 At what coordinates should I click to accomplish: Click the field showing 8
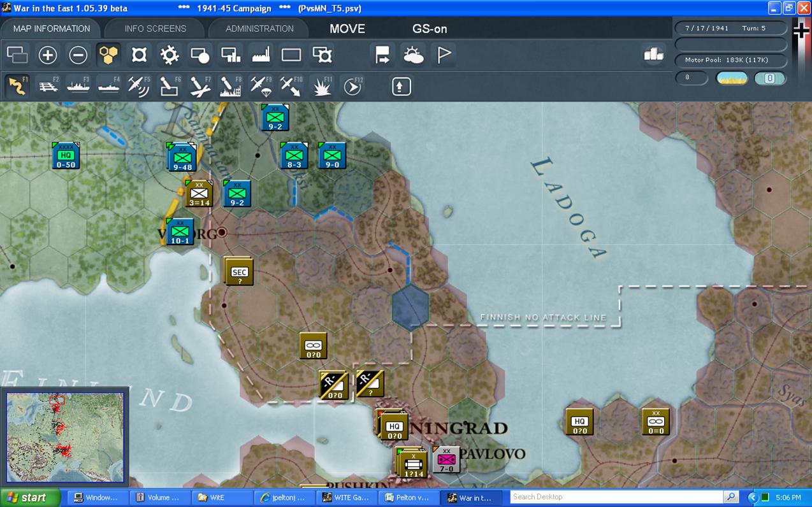coord(692,78)
